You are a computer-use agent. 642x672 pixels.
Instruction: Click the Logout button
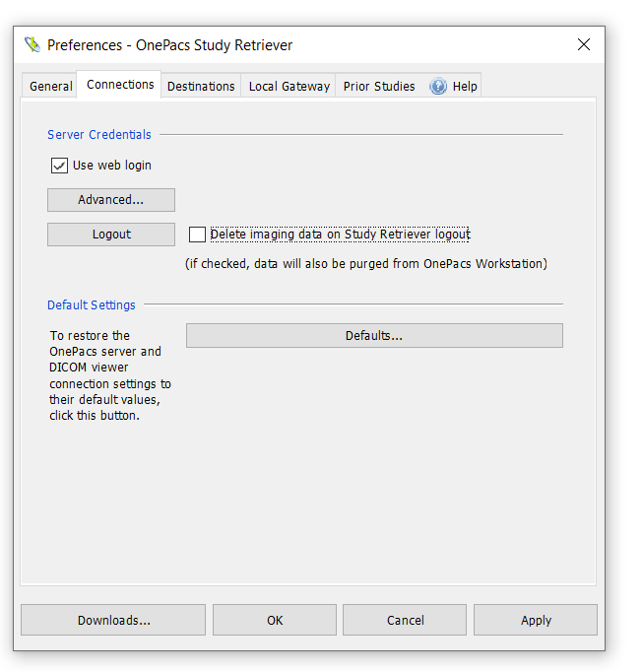111,235
